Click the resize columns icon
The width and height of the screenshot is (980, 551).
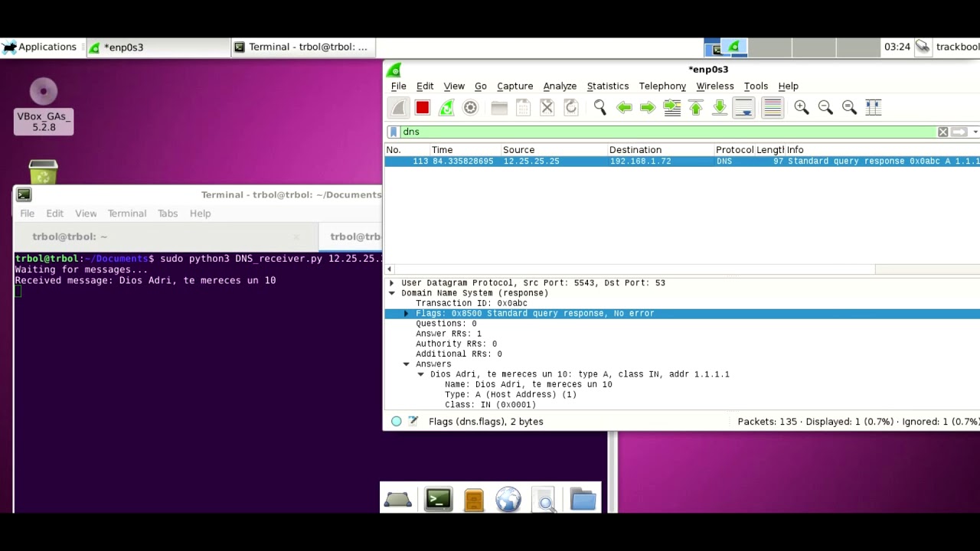point(874,108)
